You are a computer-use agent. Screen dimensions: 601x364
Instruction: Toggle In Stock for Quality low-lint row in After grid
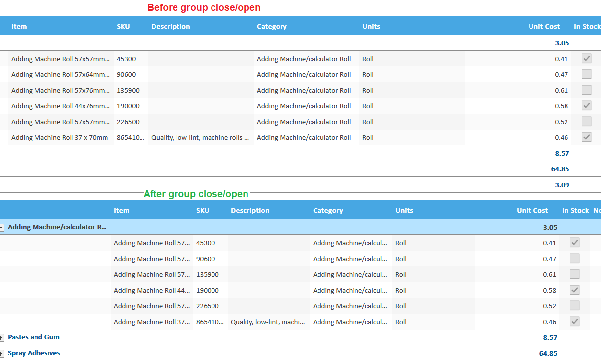coord(574,322)
